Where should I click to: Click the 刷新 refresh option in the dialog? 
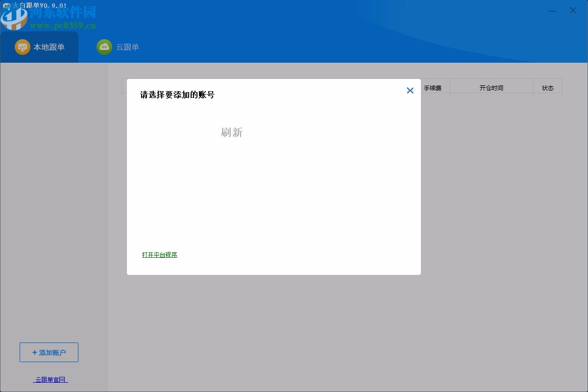pyautogui.click(x=231, y=132)
